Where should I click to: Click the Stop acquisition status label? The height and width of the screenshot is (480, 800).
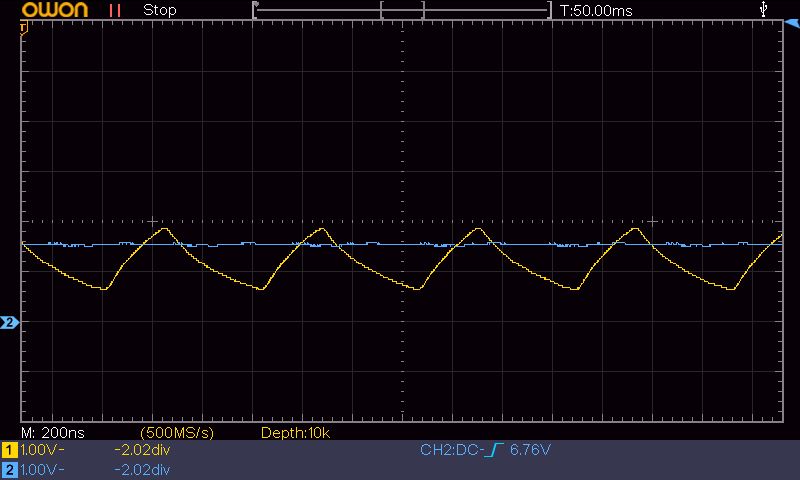[160, 10]
